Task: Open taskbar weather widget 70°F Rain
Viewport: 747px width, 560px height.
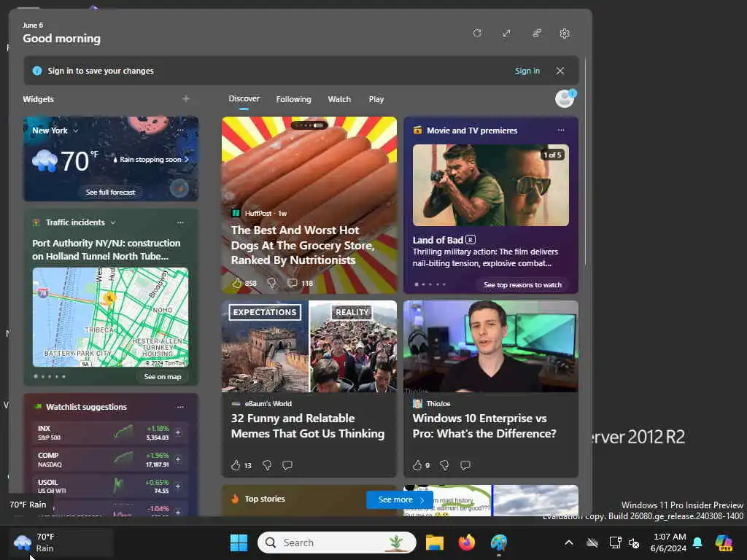Action: click(61, 542)
